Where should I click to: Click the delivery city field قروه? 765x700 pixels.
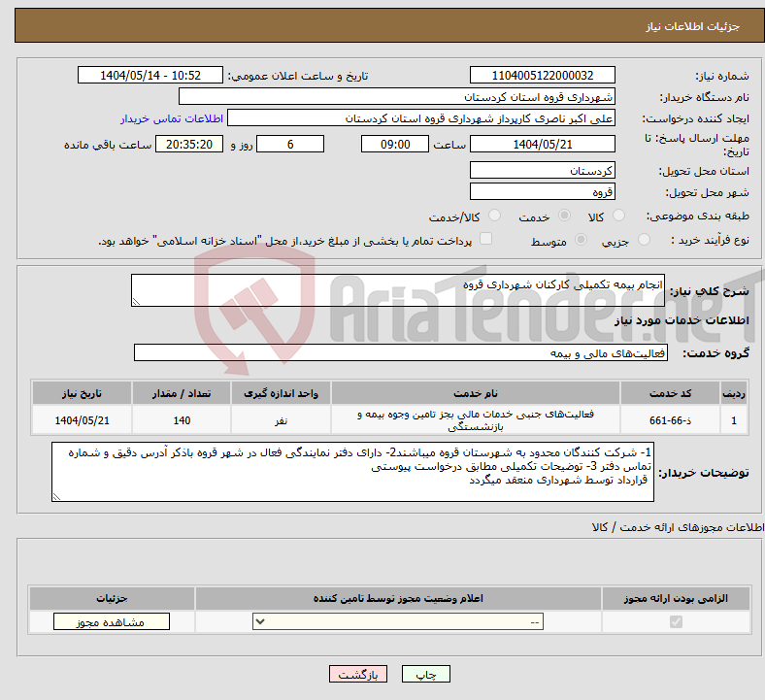click(x=542, y=191)
